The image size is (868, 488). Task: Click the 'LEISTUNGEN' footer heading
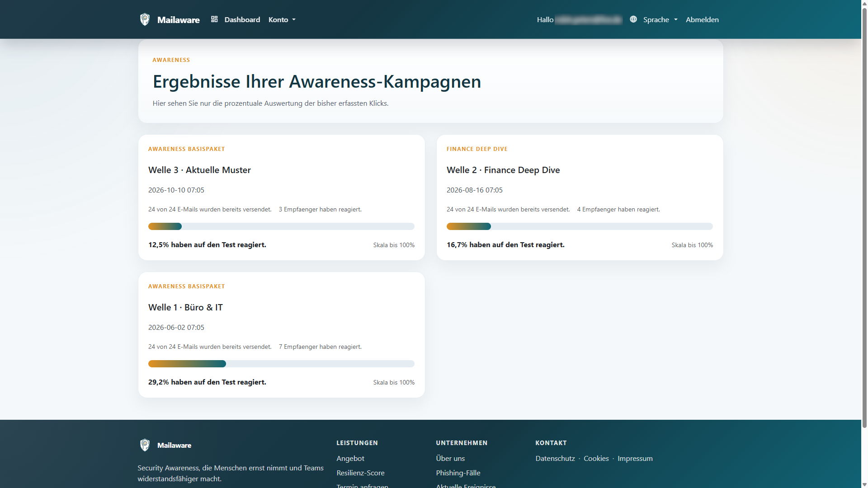(357, 443)
